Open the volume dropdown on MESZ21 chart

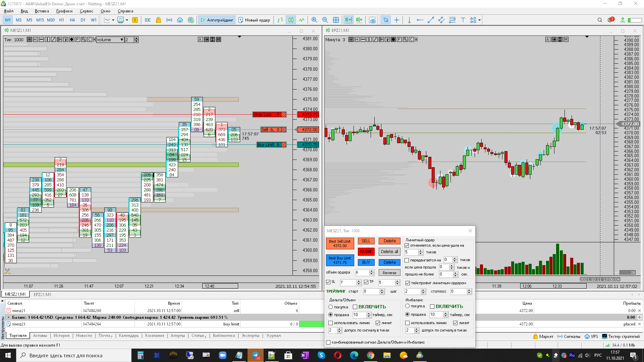[x=121, y=40]
